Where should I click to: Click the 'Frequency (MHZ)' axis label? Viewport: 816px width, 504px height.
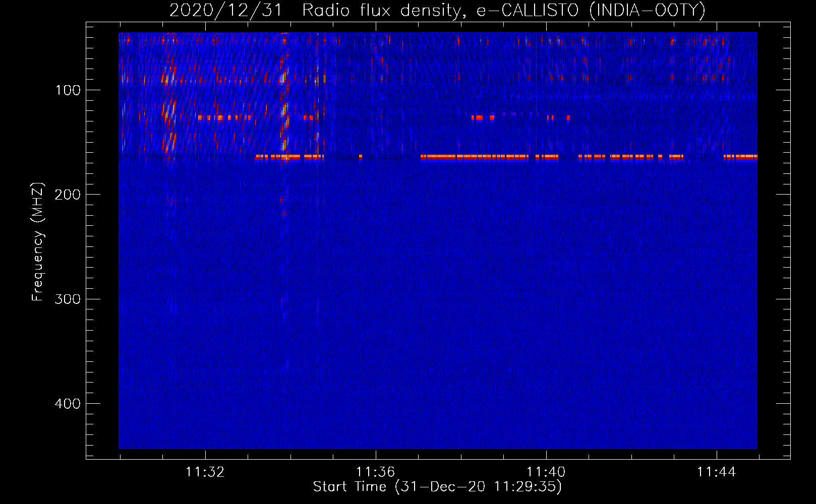click(x=38, y=242)
